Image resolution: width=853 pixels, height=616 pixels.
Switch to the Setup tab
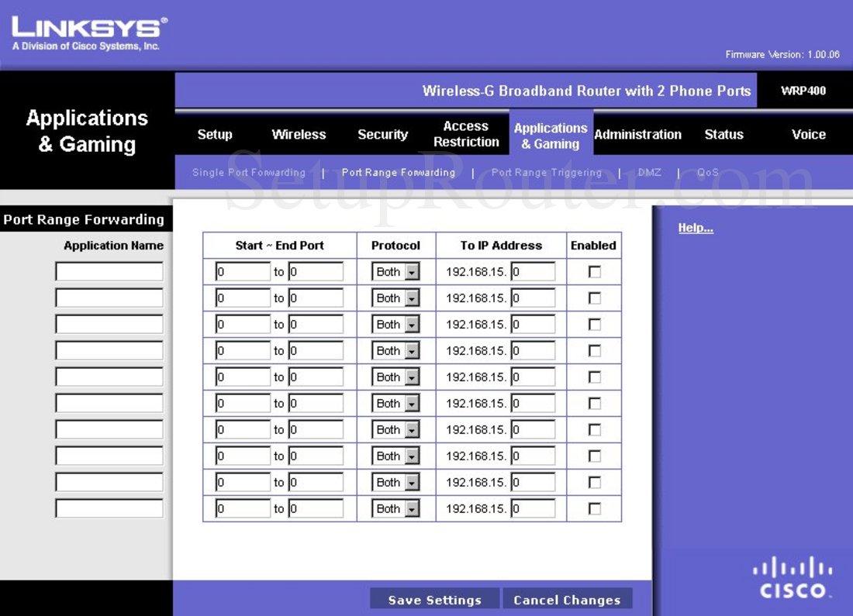click(x=215, y=134)
